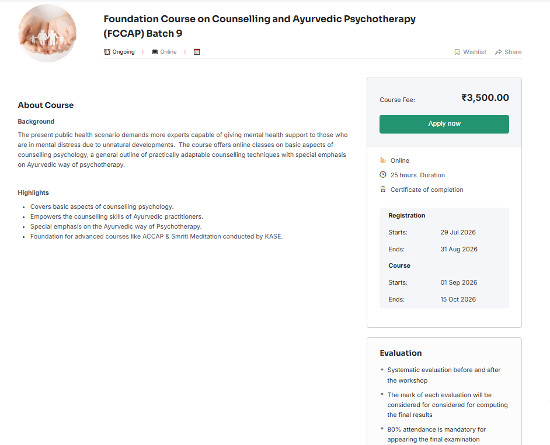Apply now for the course

tap(444, 124)
